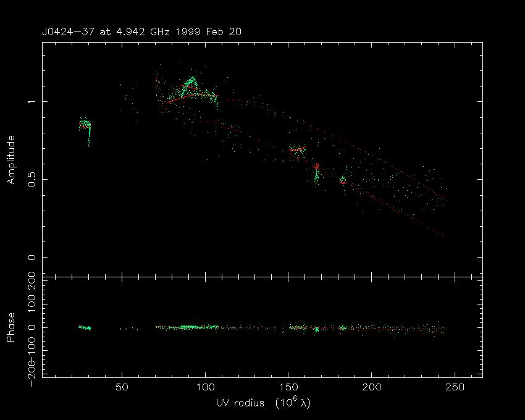Select the red amplitude cluster near UV radius 155
Screen dimensions: 525x420
297,149
